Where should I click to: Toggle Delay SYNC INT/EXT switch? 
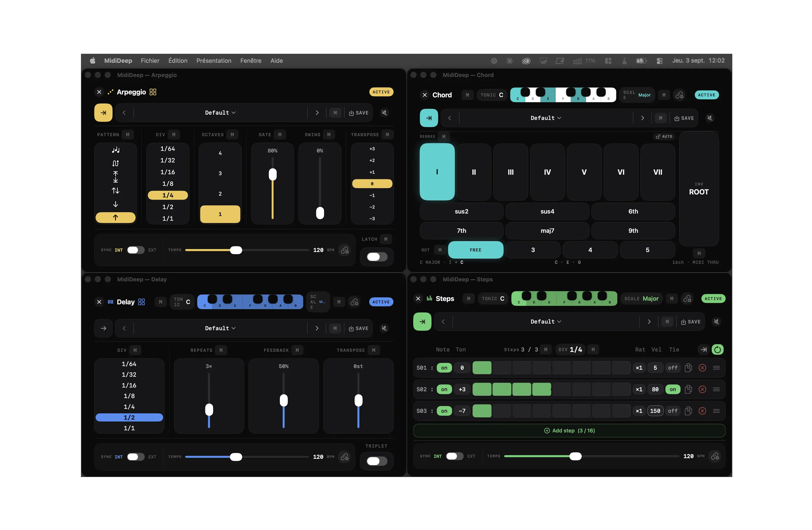136,457
